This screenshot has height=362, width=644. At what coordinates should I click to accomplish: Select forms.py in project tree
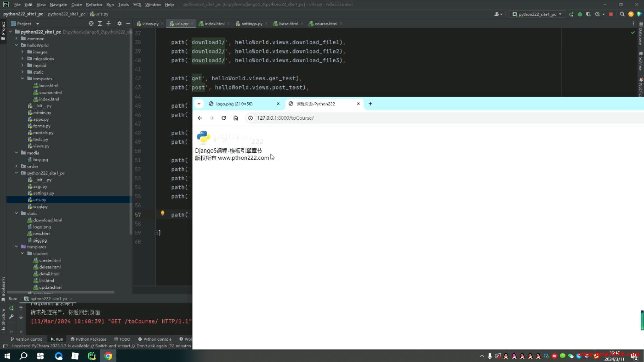tap(42, 126)
